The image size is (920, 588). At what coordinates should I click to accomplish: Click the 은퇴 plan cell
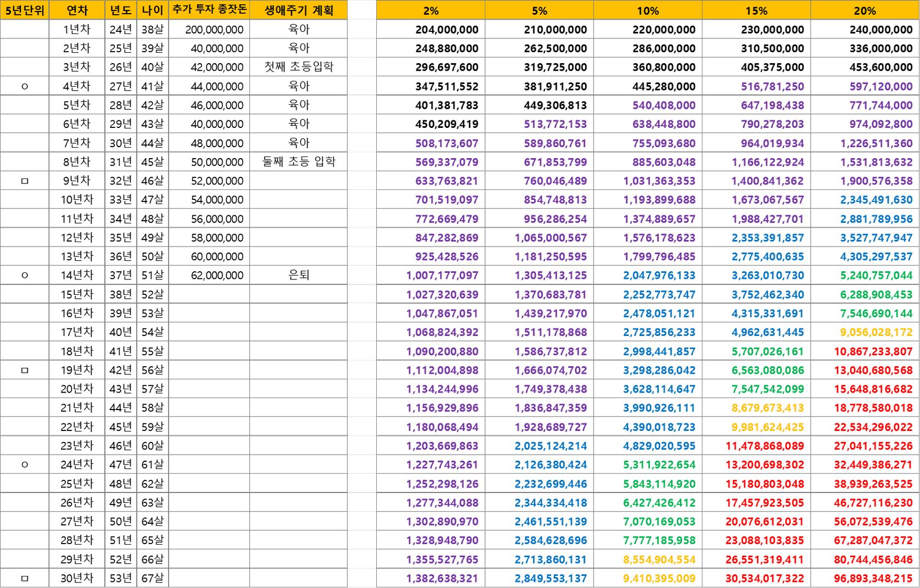pyautogui.click(x=299, y=275)
